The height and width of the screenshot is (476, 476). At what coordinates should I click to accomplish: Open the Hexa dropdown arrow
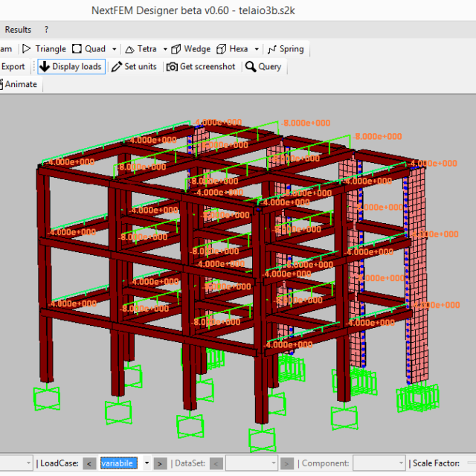tap(257, 49)
